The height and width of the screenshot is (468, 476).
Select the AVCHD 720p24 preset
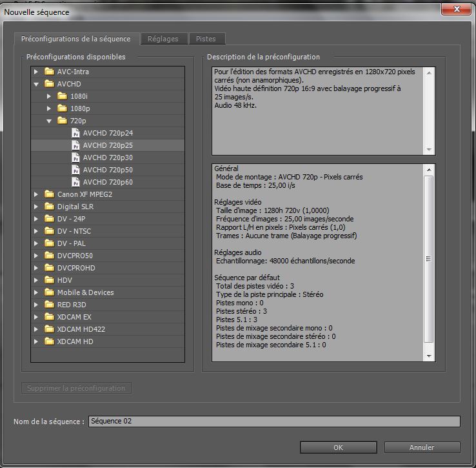(108, 133)
